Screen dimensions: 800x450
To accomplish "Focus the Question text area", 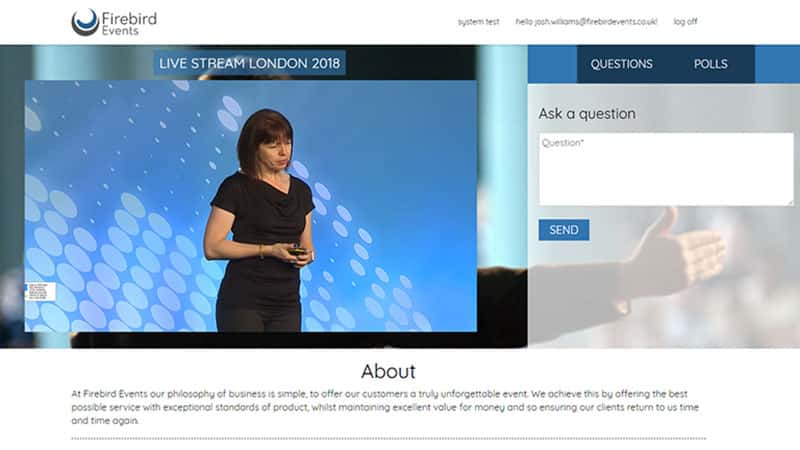I will click(665, 169).
